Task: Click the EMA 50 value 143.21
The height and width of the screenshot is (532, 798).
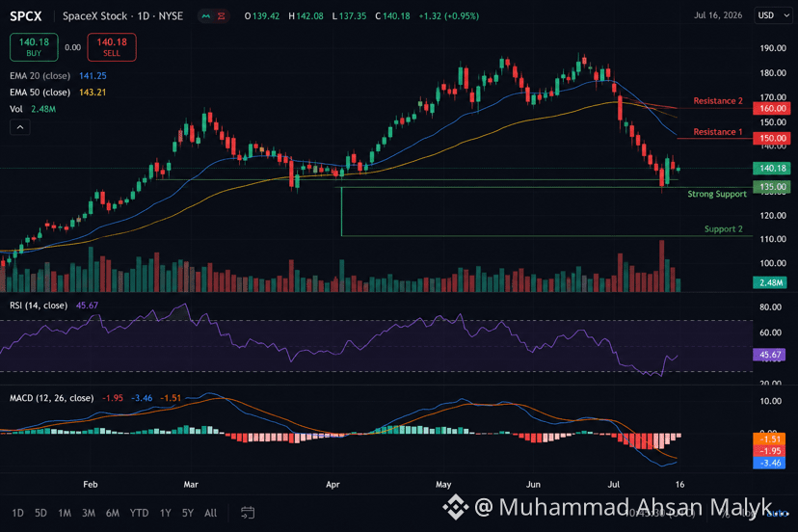Action: [93, 93]
